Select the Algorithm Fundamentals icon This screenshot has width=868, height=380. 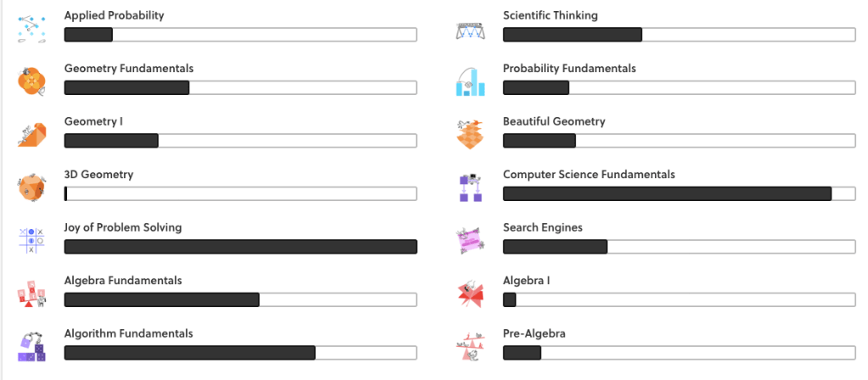pyautogui.click(x=31, y=346)
